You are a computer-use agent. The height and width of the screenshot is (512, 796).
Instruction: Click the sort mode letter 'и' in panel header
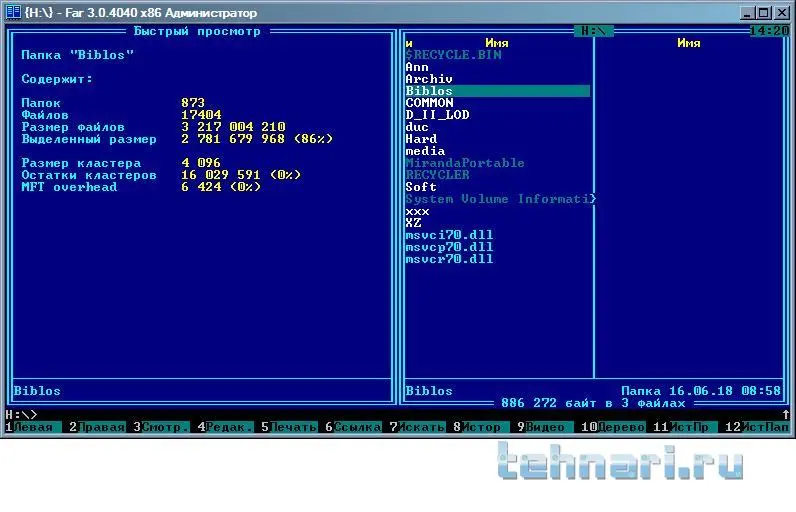click(409, 44)
